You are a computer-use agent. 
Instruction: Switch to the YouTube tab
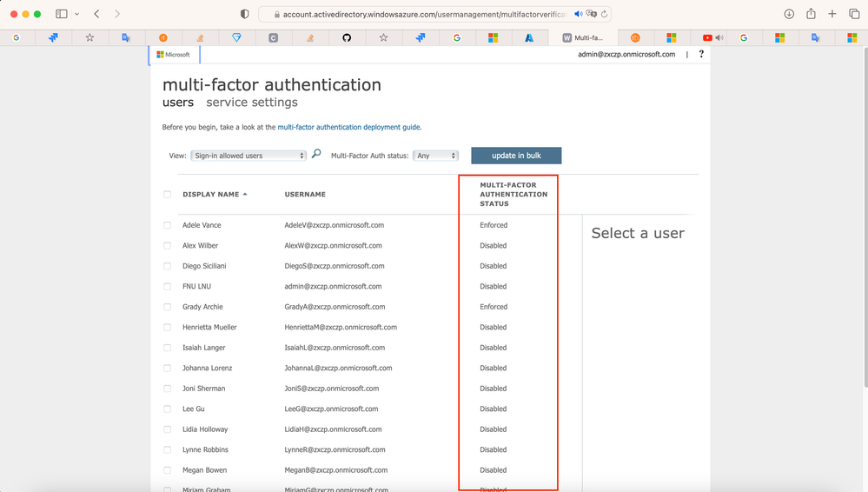tap(707, 37)
